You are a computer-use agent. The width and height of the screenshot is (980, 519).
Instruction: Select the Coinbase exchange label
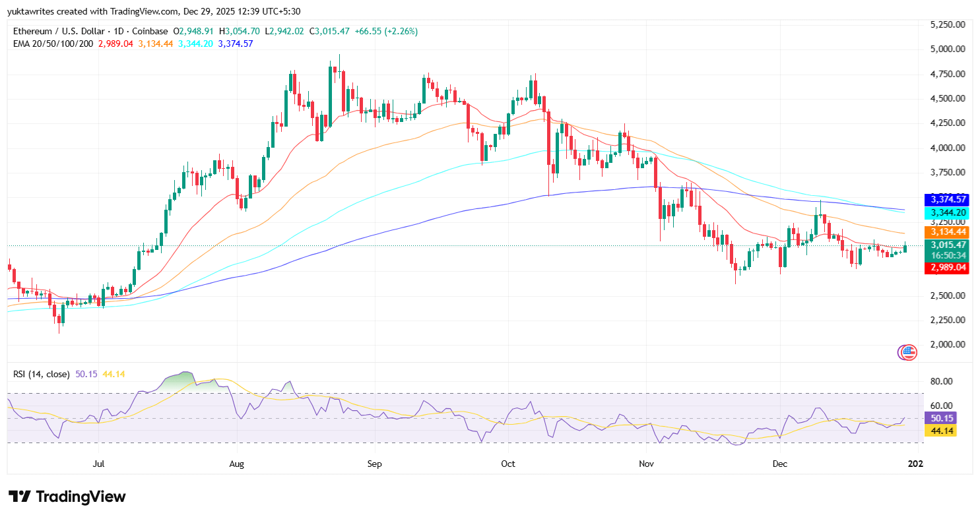151,31
